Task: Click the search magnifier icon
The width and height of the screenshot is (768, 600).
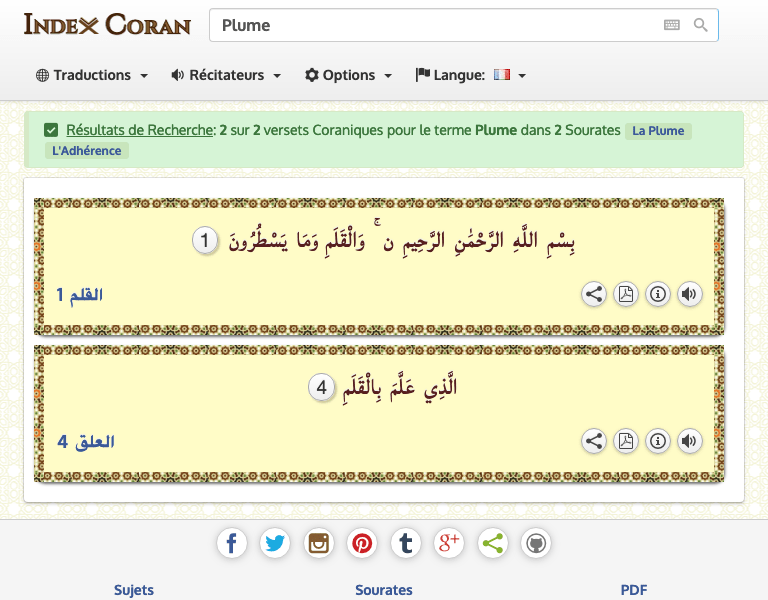Action: pyautogui.click(x=700, y=26)
